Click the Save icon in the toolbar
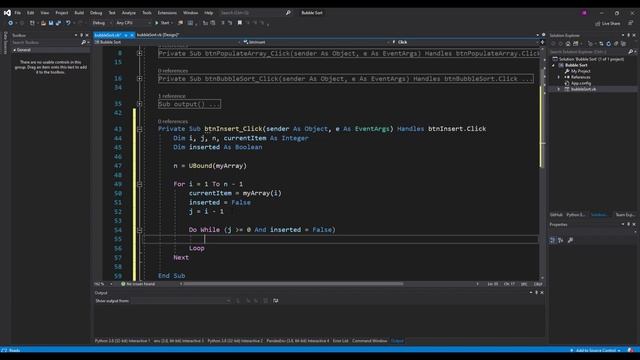 tap(51, 23)
